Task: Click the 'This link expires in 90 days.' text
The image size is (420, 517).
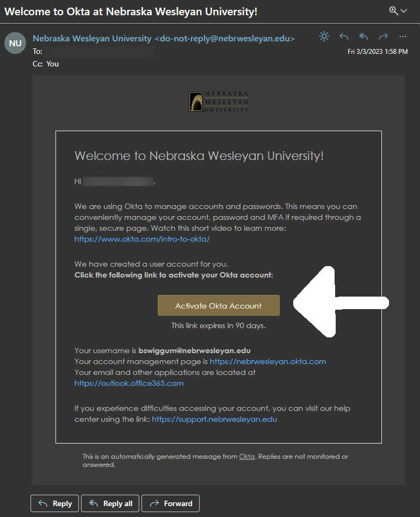Action: point(219,325)
